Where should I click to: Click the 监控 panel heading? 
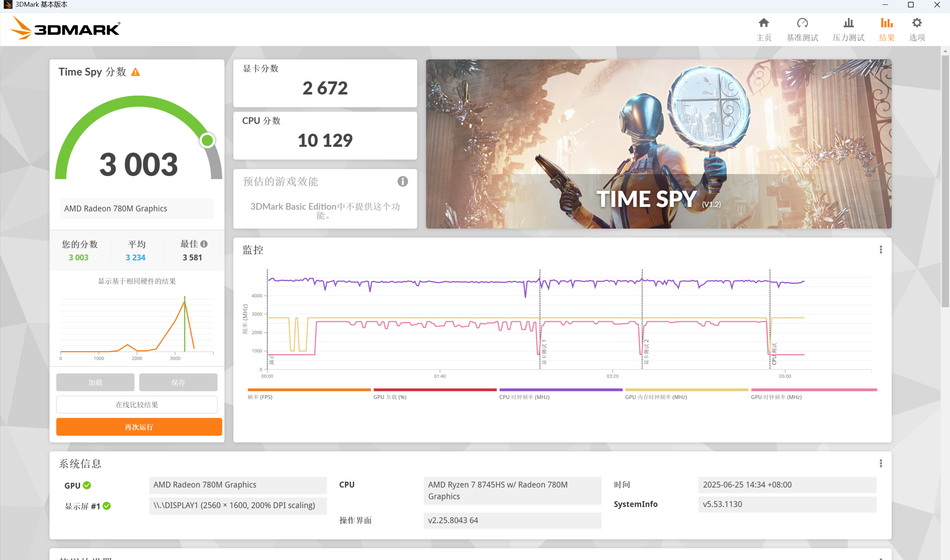click(x=253, y=250)
